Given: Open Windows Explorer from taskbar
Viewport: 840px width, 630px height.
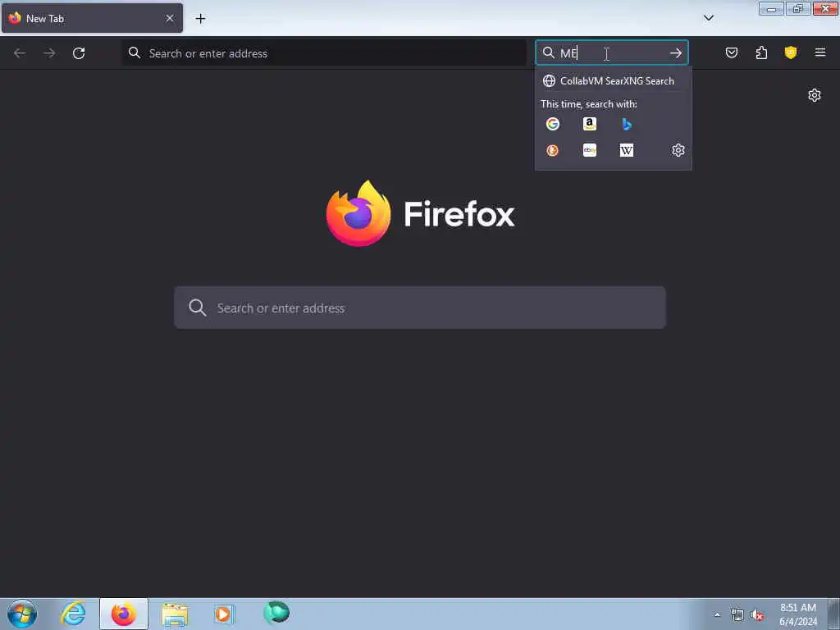Looking at the screenshot, I should [175, 614].
